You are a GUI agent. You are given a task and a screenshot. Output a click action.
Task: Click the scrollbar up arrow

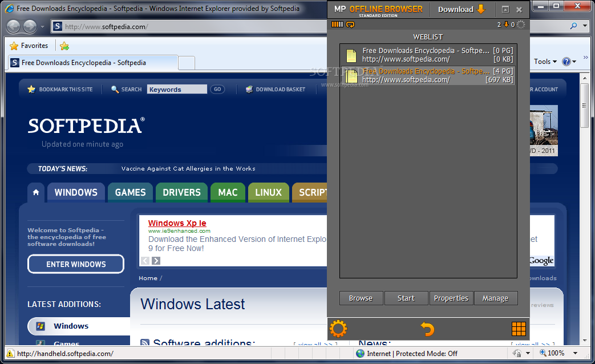point(585,78)
